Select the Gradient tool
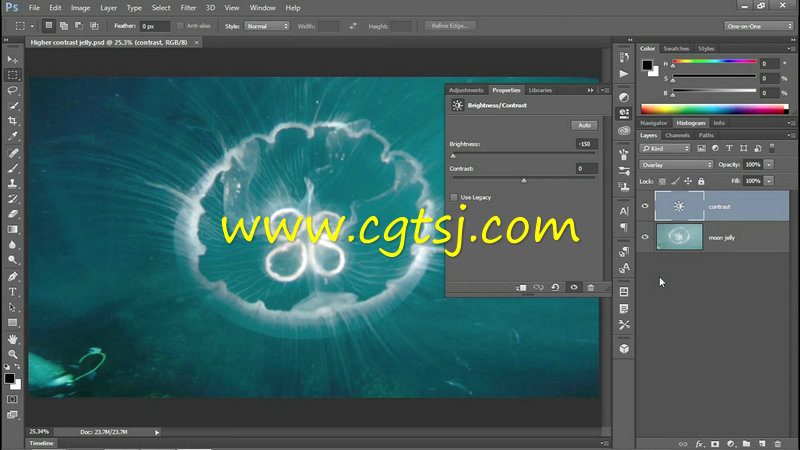 (x=12, y=229)
